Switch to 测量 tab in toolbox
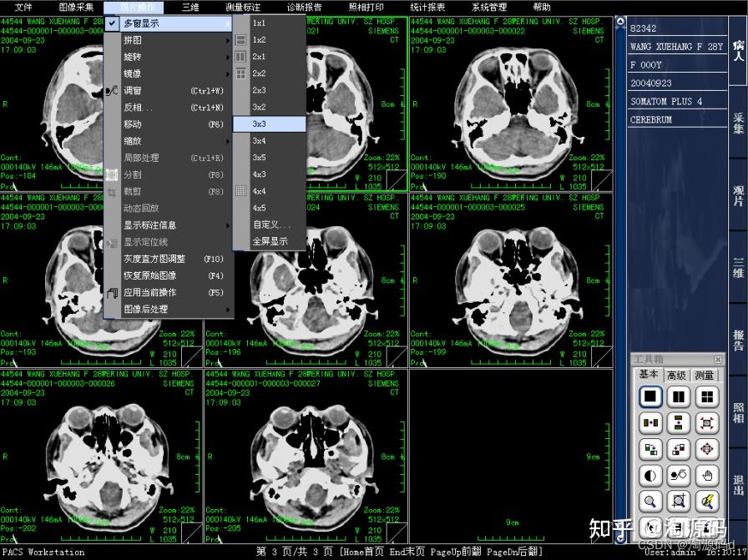The width and height of the screenshot is (748, 560). pos(704,376)
